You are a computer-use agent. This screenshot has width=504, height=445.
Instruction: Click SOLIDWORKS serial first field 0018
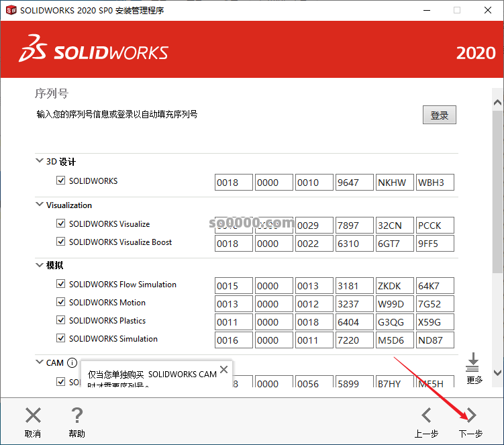coord(234,183)
